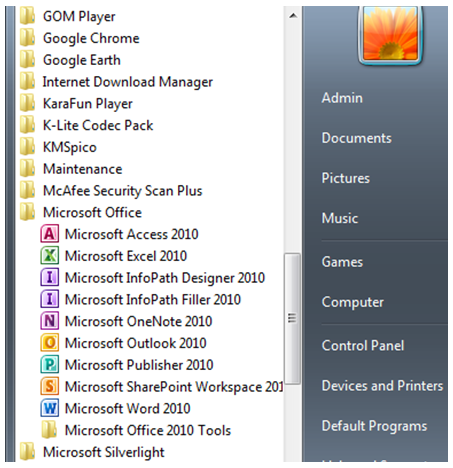Click Internet Download Manager text
Viewport: 453px width, 468px height.
(128, 82)
